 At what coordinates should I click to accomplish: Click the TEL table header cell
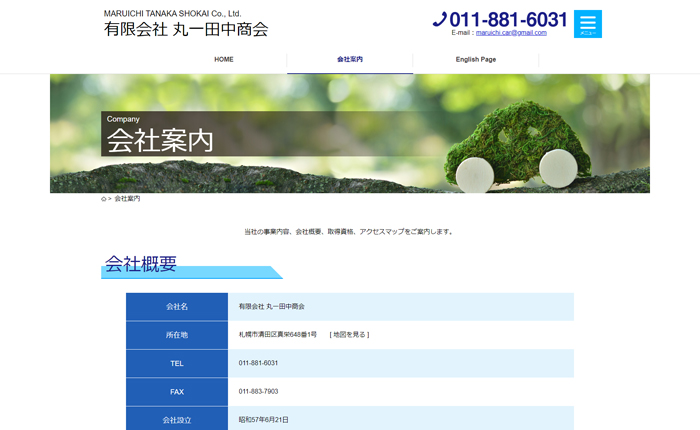click(x=177, y=363)
